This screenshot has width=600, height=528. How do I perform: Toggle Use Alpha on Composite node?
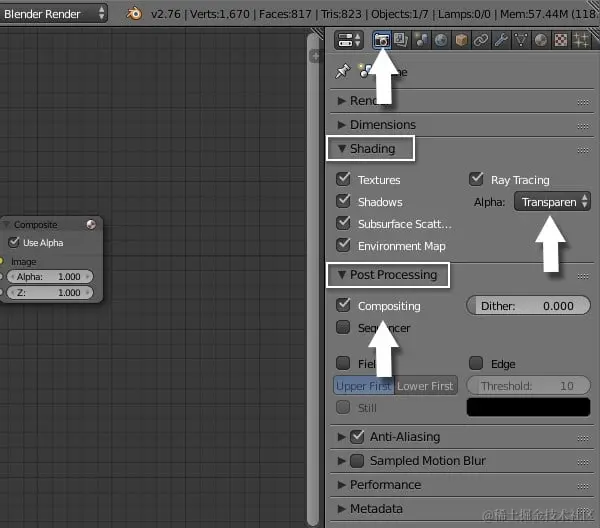pos(14,242)
